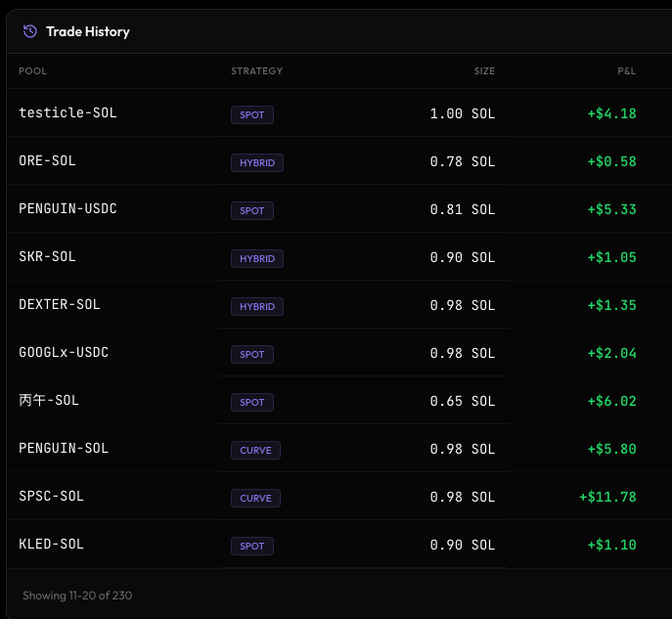Click the 1.00 SOL size value
The image size is (672, 619).
(463, 114)
